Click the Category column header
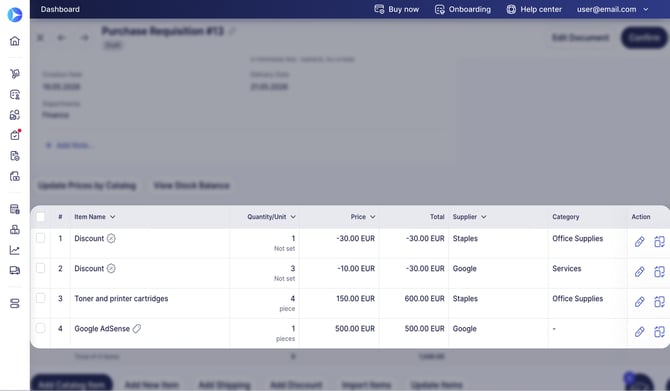Viewport: 670px width, 391px height. [x=565, y=217]
